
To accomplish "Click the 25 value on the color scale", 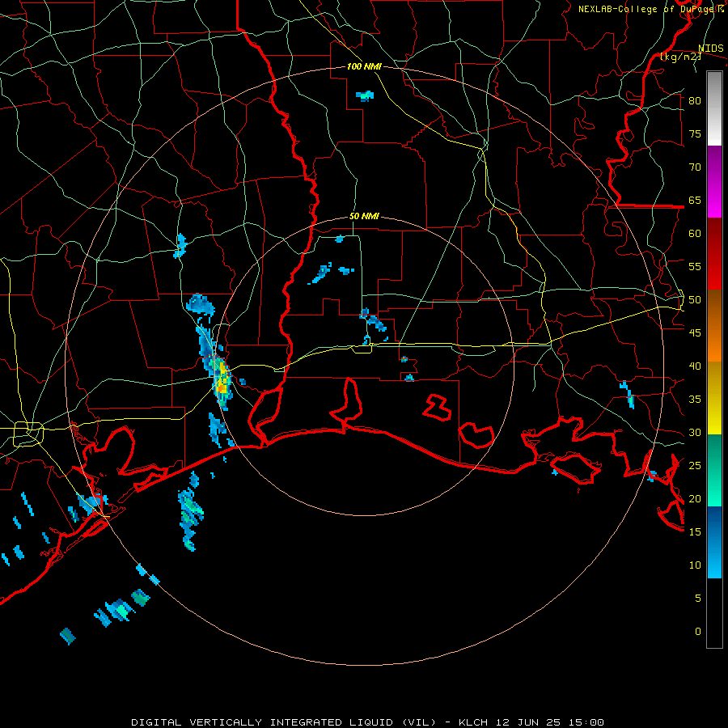I will pos(695,466).
